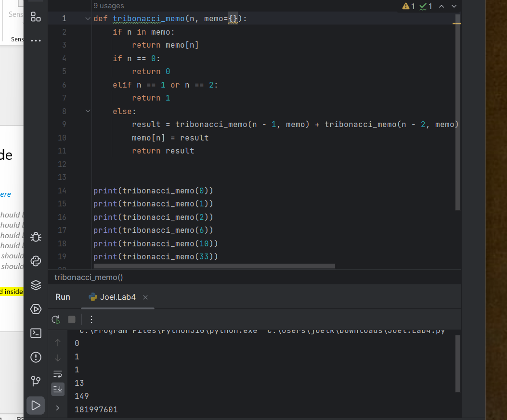
Task: Click the down-arrow stack trace icon
Action: (58, 358)
